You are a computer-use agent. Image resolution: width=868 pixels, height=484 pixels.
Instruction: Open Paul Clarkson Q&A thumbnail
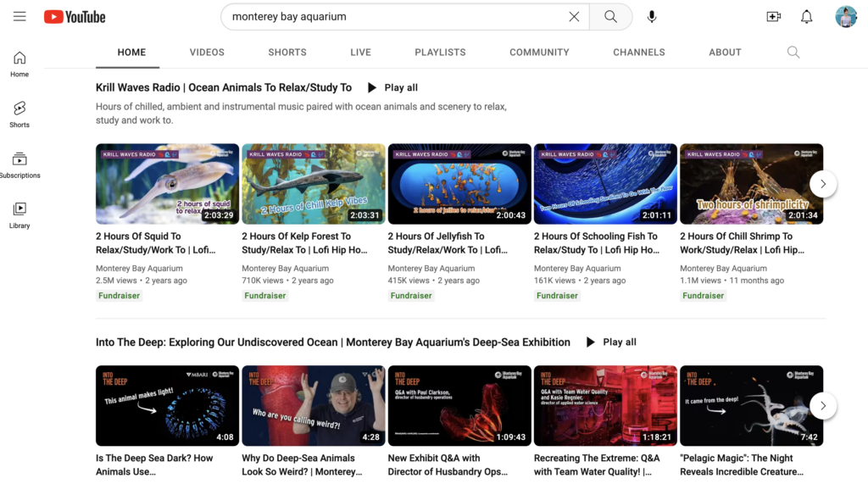click(x=459, y=406)
